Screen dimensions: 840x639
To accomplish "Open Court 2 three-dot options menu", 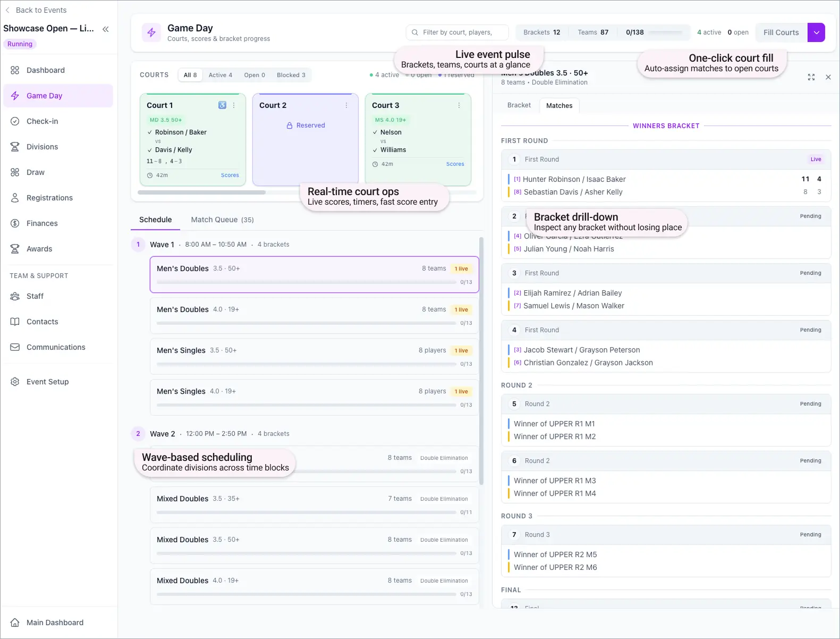I will click(346, 105).
